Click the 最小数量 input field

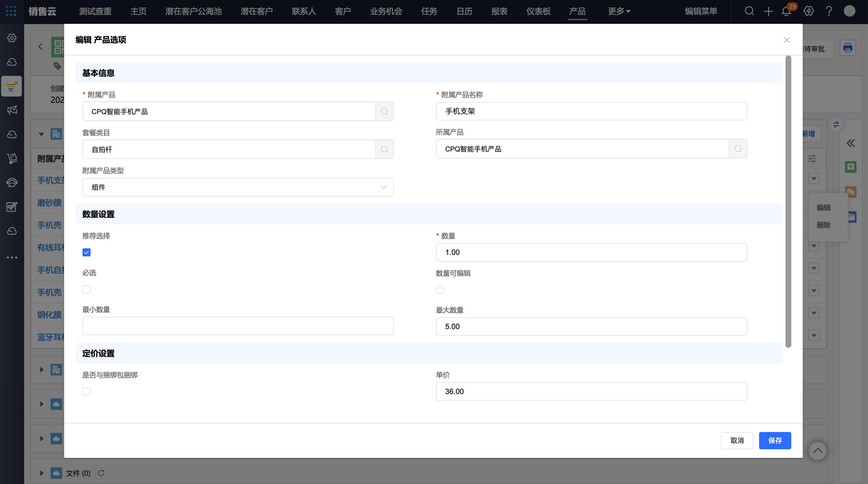238,326
